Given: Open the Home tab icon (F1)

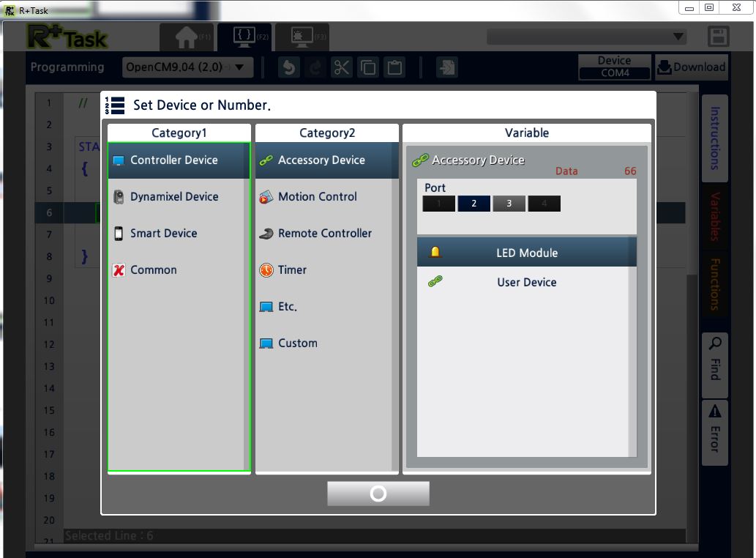Looking at the screenshot, I should (187, 37).
